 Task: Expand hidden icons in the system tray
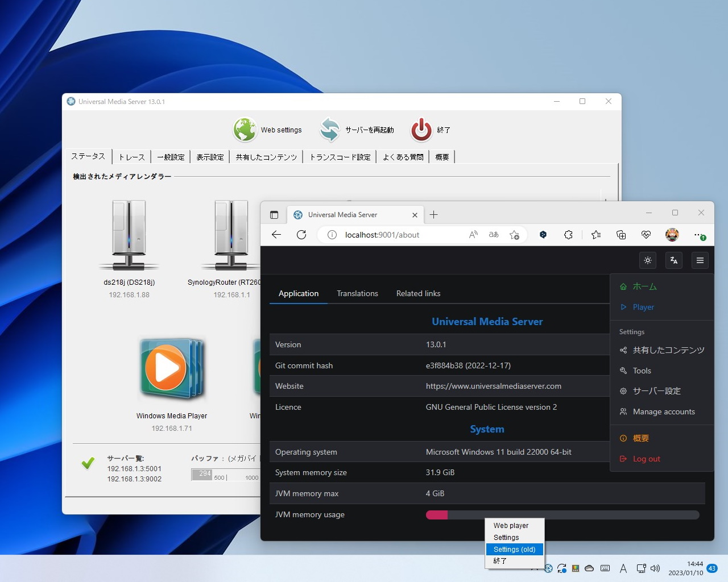pyautogui.click(x=534, y=568)
